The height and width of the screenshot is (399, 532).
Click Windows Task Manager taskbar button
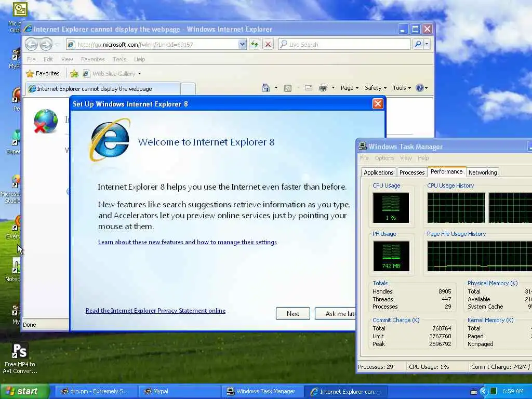point(261,391)
